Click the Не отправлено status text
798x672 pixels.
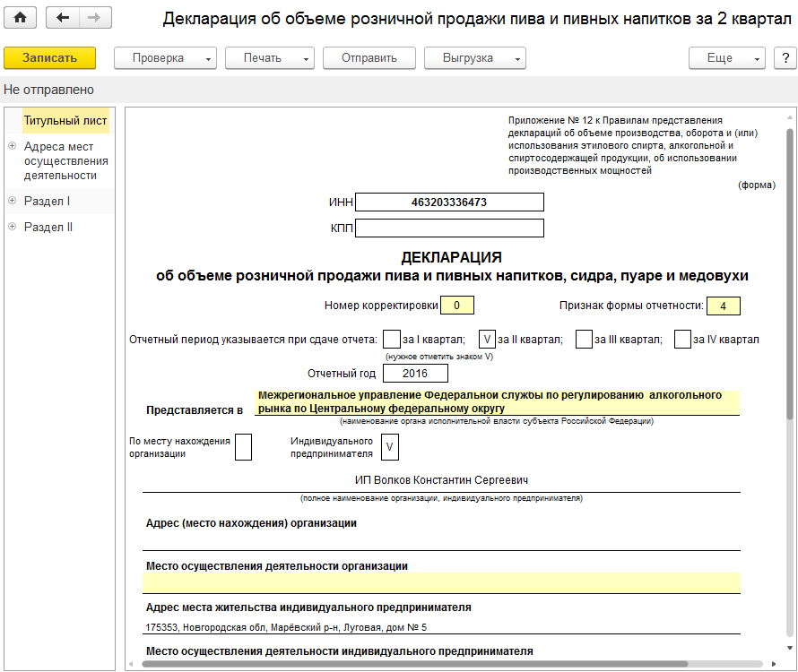(x=48, y=90)
